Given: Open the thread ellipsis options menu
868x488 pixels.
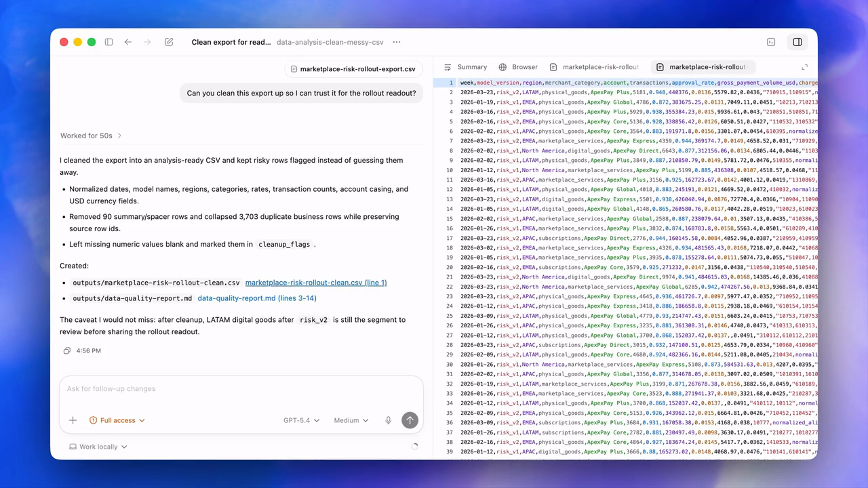Looking at the screenshot, I should 397,42.
